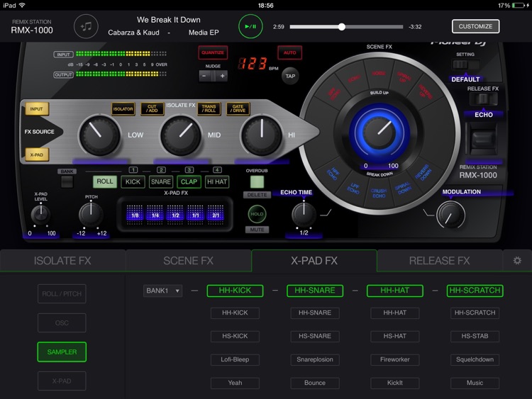Click the MODULATION knob
Screen dimensions: 532x399
450,215
